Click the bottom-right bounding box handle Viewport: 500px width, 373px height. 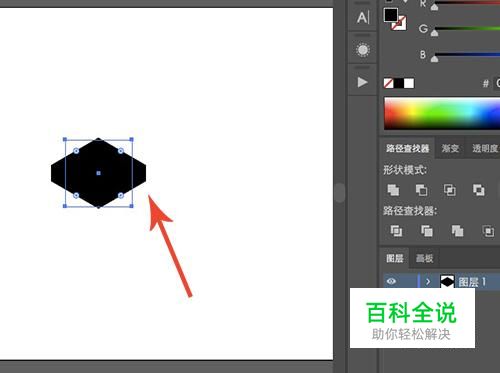132,206
